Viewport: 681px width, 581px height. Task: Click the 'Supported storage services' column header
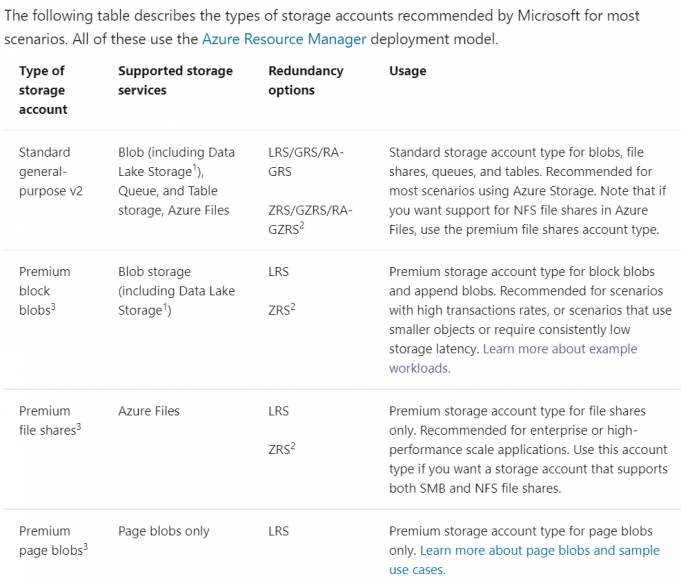(175, 80)
